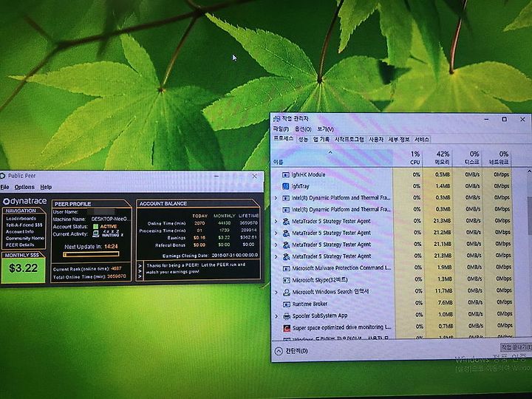Select the IgfxTray process name
Viewport: 532px width, 399px height.
[300, 186]
